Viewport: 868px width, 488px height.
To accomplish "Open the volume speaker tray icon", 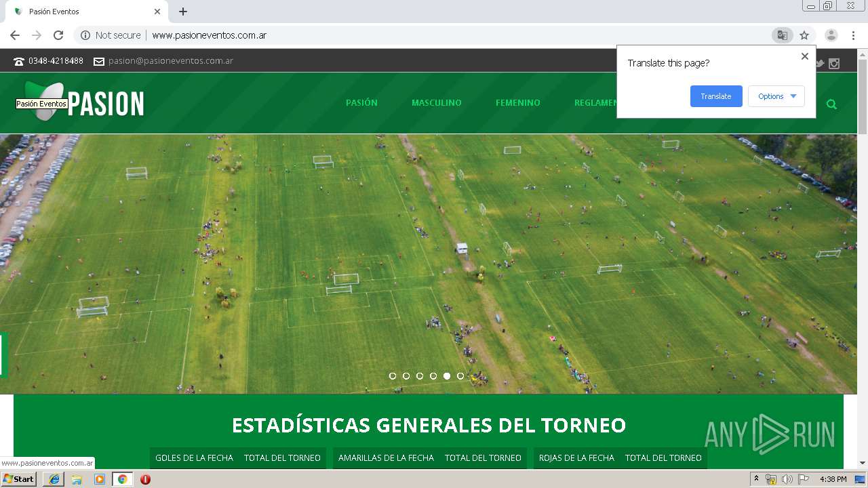I will [x=787, y=479].
